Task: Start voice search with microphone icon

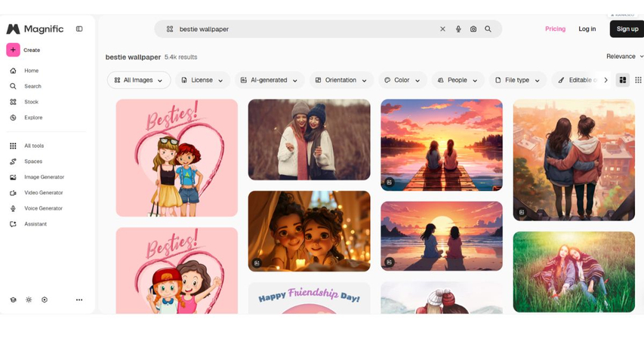Action: point(458,29)
